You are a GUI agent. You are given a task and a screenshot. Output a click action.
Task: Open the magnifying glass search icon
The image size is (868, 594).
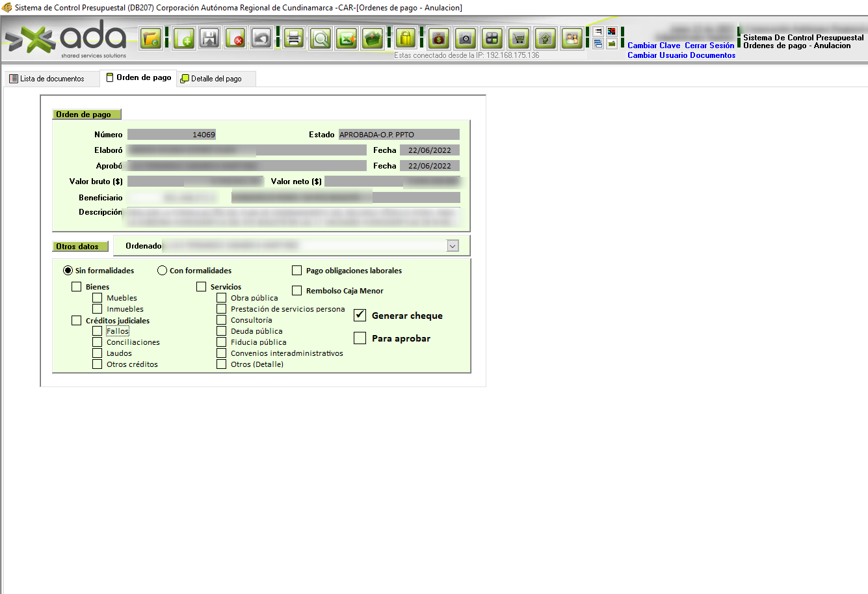321,38
